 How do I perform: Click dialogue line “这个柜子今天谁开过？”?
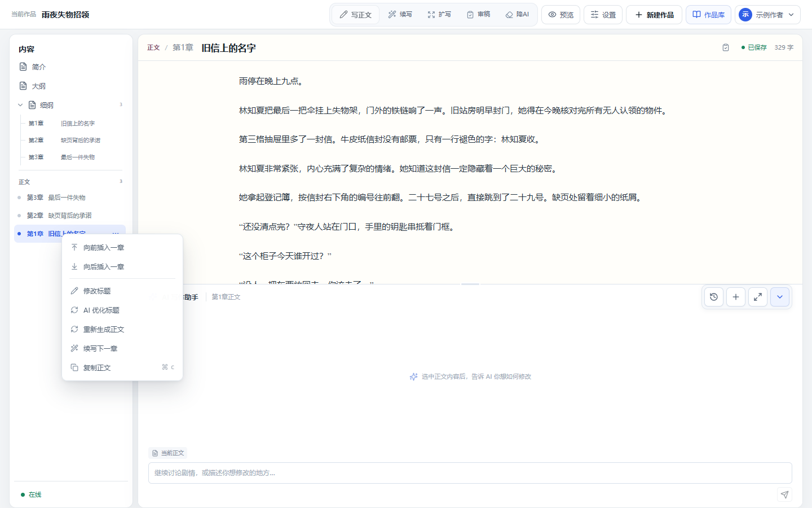pyautogui.click(x=285, y=256)
